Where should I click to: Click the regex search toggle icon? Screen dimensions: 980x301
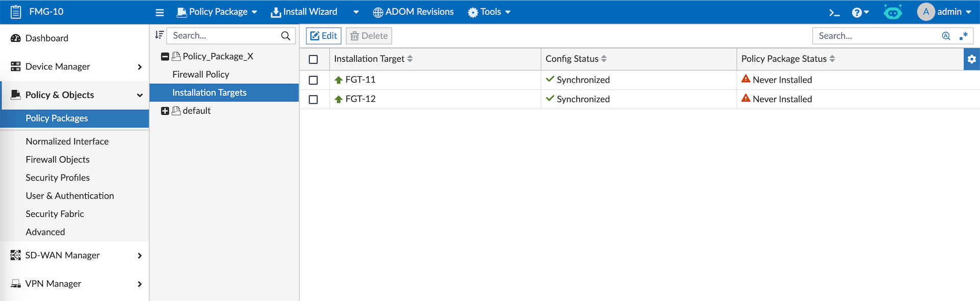point(964,36)
